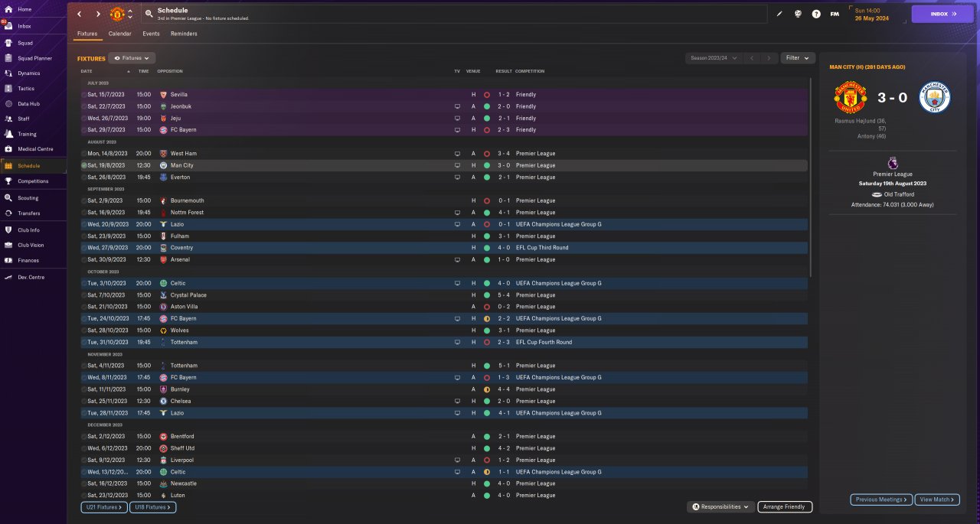
Task: Go back with the left arrow
Action: (79, 14)
